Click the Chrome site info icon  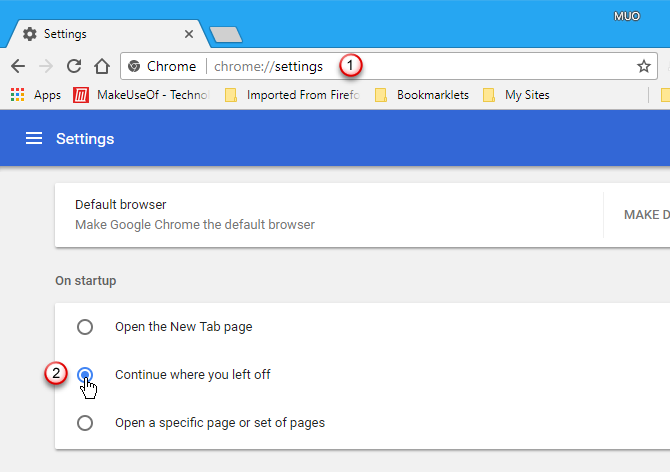[x=134, y=66]
